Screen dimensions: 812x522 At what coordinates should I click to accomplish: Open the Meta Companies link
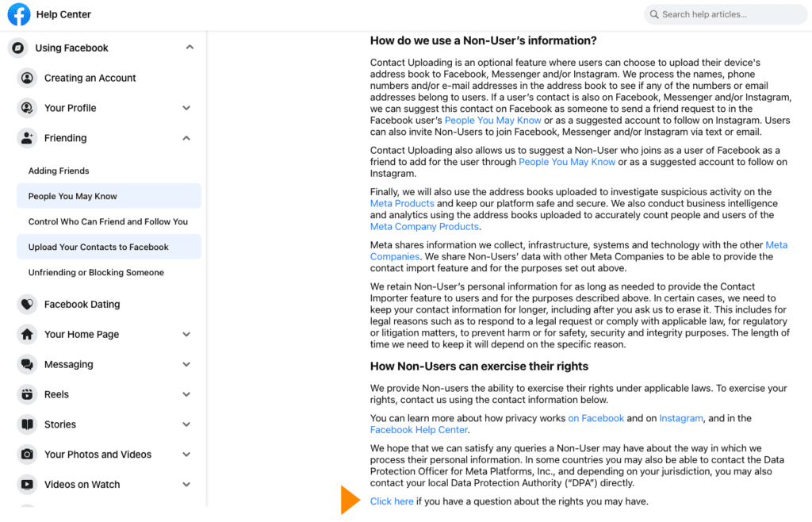578,251
